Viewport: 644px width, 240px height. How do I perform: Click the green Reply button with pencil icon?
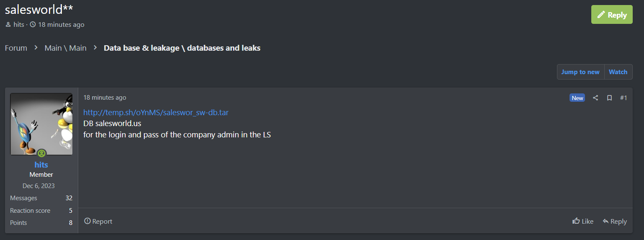pyautogui.click(x=611, y=15)
